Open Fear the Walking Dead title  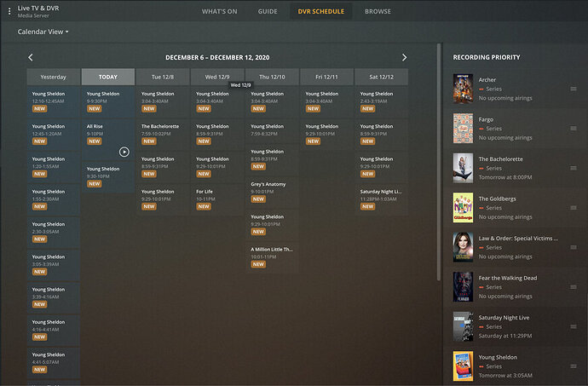(508, 278)
